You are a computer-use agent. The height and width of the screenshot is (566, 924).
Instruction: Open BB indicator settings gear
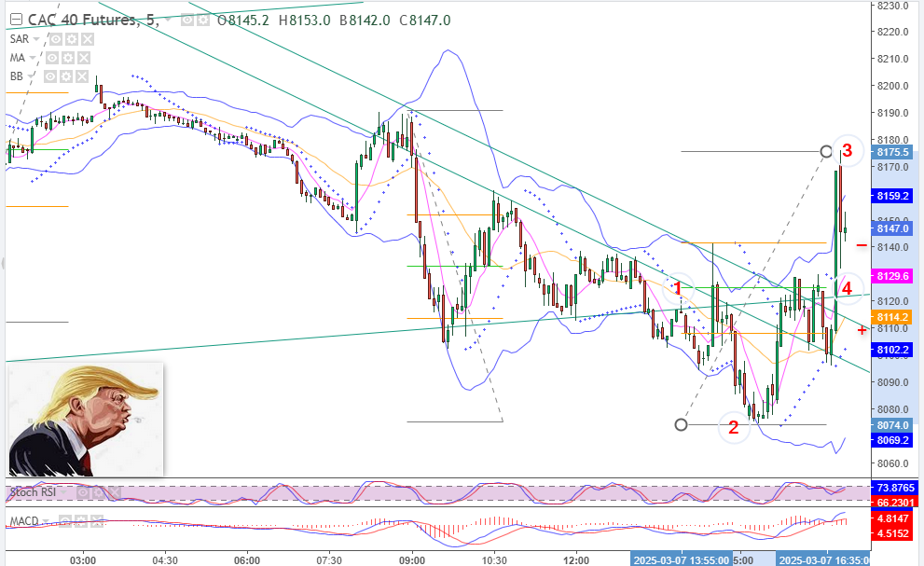(66, 76)
